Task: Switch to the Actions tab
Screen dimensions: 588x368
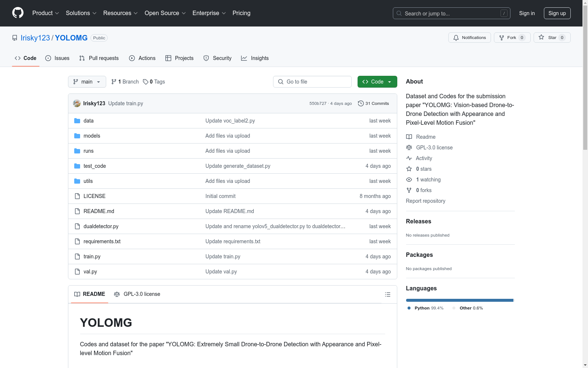Action: 142,58
